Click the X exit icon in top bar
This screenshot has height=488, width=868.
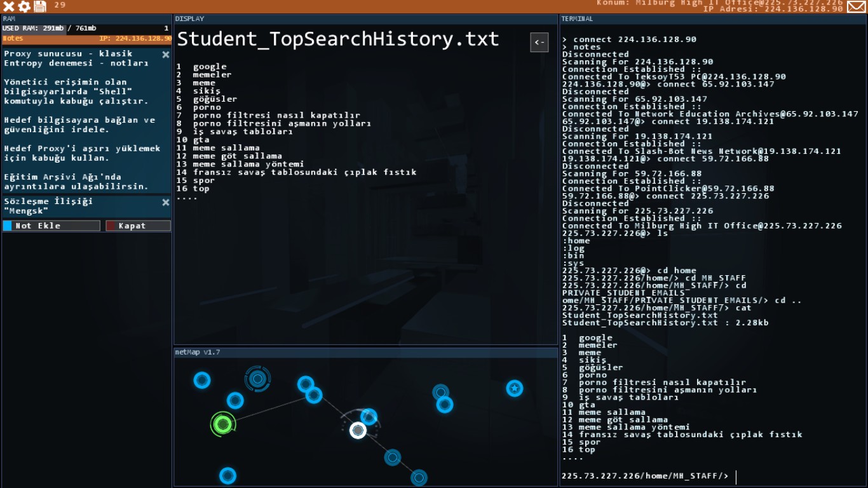click(9, 6)
